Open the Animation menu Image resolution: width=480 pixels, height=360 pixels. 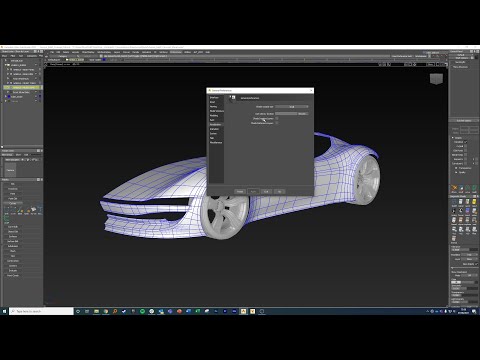147,52
